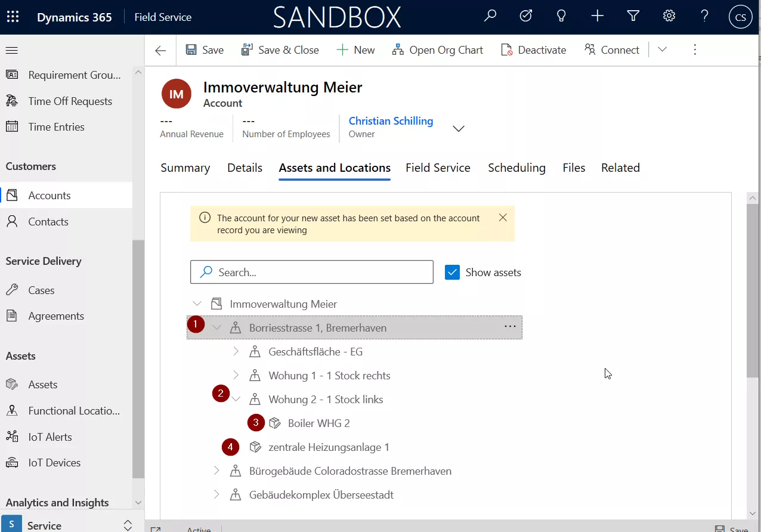The image size is (761, 532).
Task: Click the search magnifier icon in header
Action: 490,17
